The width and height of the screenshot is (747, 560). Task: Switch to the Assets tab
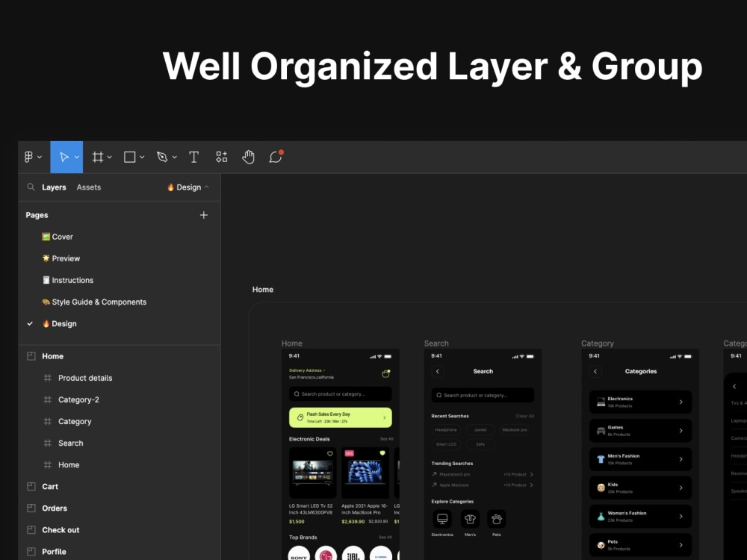(x=89, y=187)
